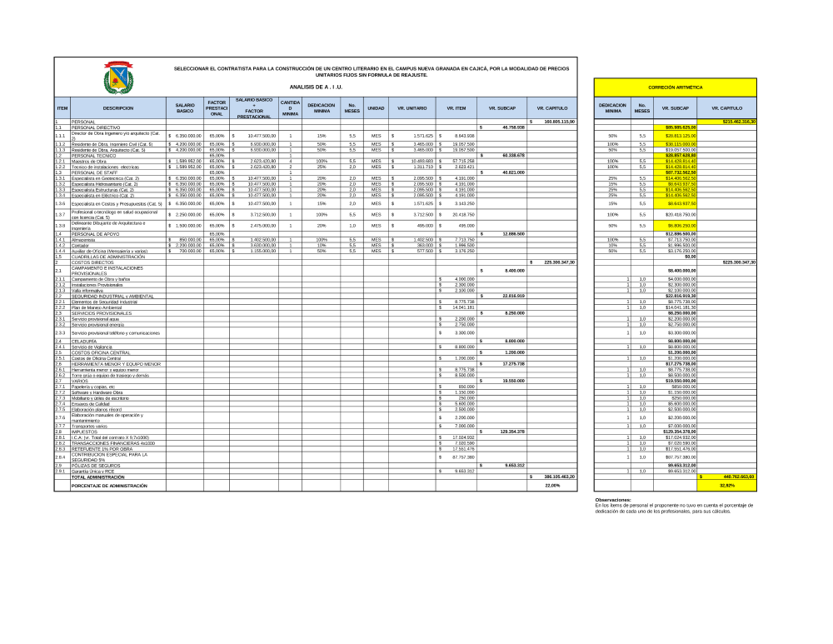The height and width of the screenshot is (644, 833).
Task: Click 'HERRAMIENTA MENOR Y EQUIPO MENOR' row
Action: (116, 364)
